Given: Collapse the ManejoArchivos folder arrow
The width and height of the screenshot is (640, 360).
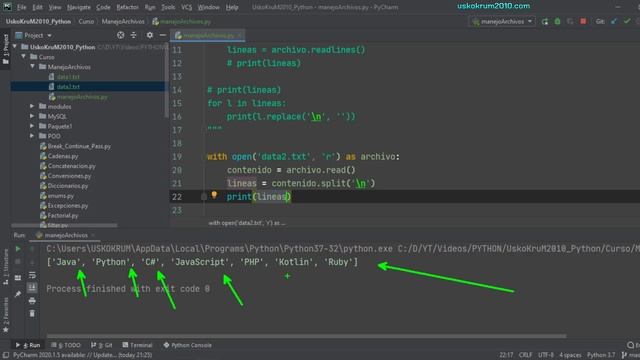Looking at the screenshot, I should (x=33, y=67).
